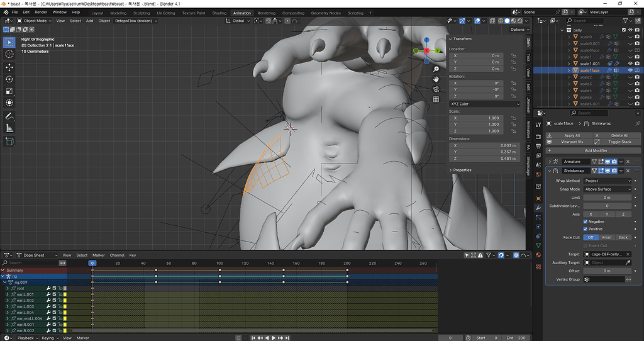Toggle the camera view icon
This screenshot has width=644, height=341.
tap(436, 89)
